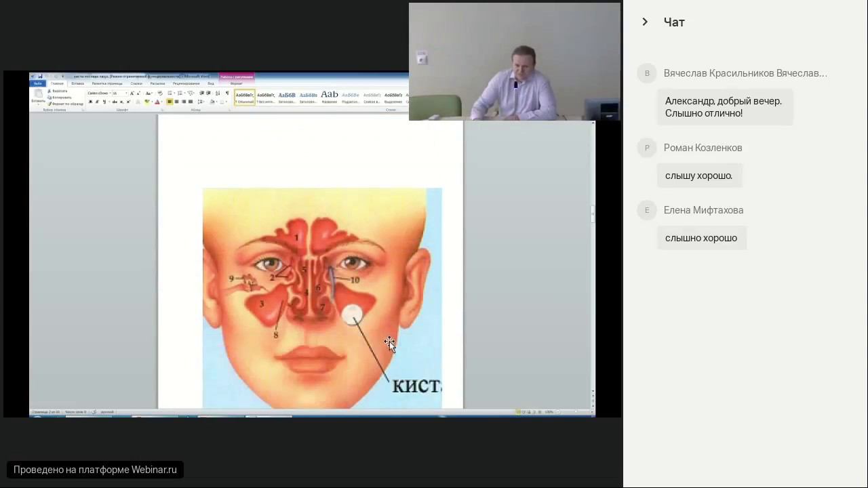Select the bulleted list icon
The image size is (868, 488).
click(x=170, y=93)
